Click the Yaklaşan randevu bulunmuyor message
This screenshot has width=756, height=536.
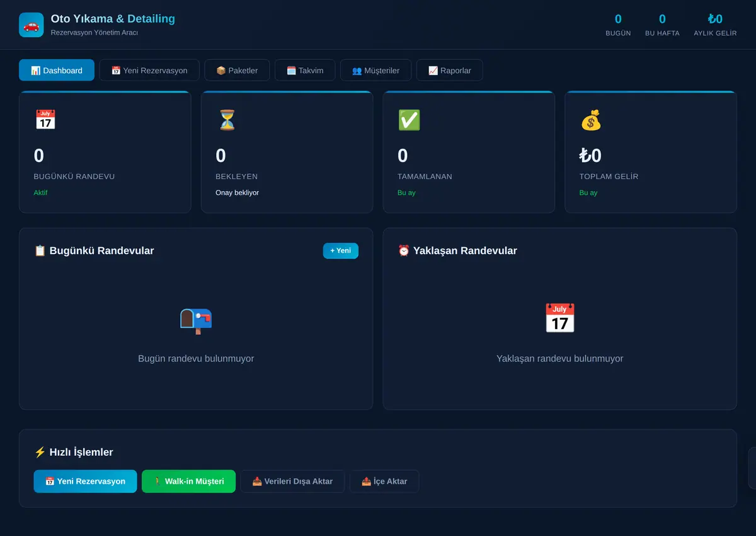tap(559, 358)
